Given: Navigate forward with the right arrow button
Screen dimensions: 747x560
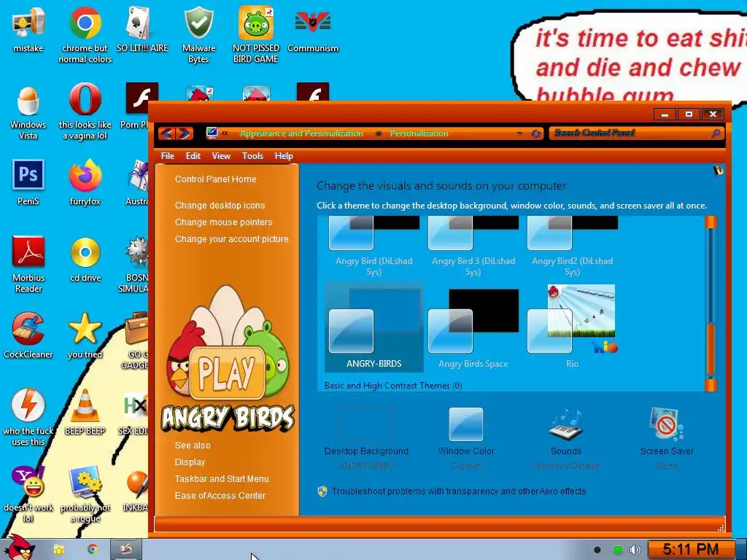Looking at the screenshot, I should [x=185, y=133].
